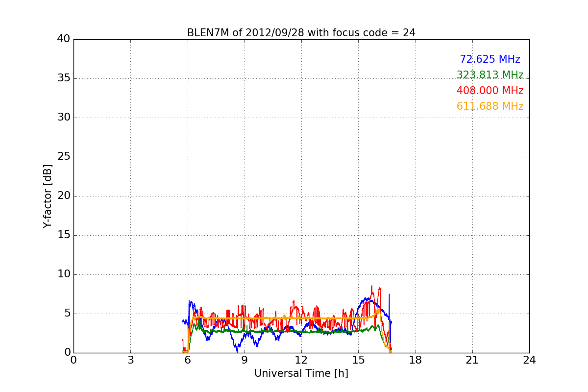Click the y-axis tick label "20"

tap(64, 196)
